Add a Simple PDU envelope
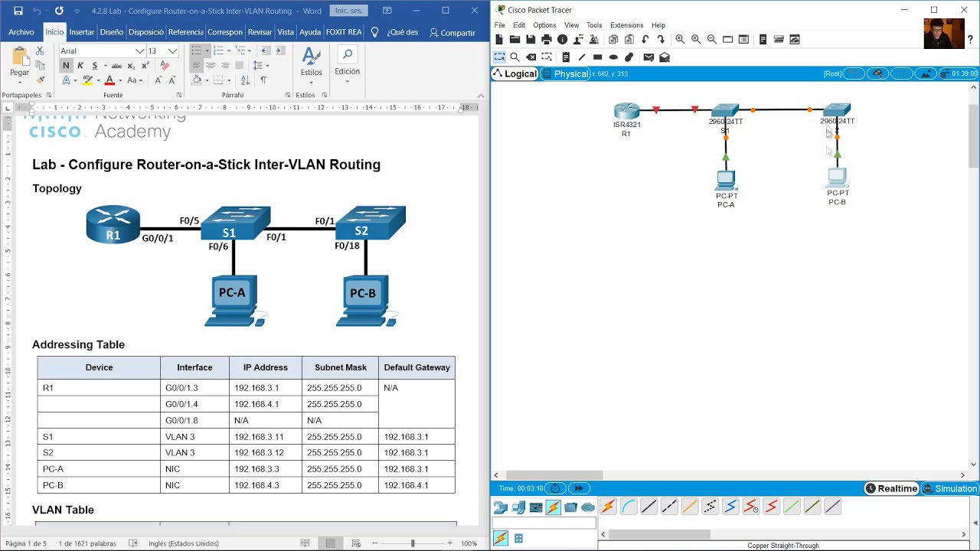Viewport: 980px width, 551px height. click(648, 57)
